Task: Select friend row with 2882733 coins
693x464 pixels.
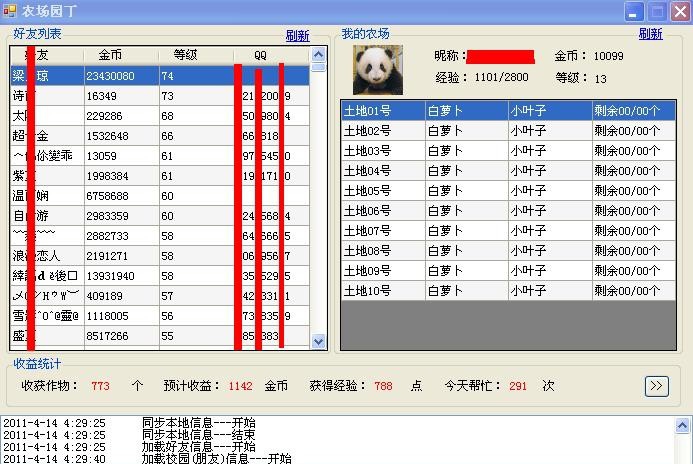Action: point(160,236)
